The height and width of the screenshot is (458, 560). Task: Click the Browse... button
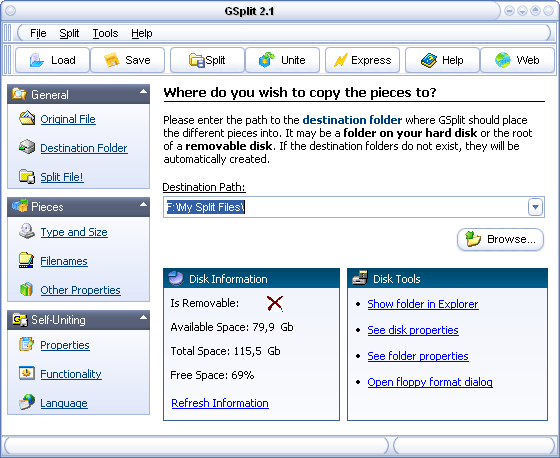pyautogui.click(x=500, y=239)
